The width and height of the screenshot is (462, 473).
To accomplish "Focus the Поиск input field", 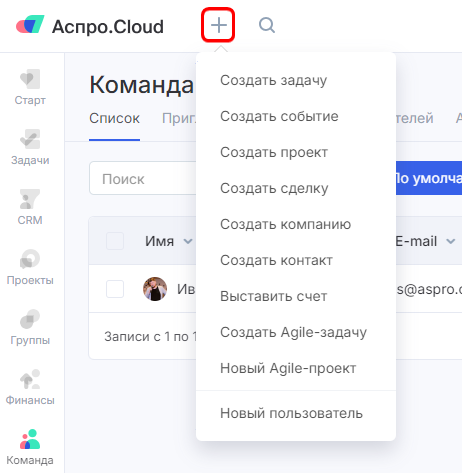I will [x=143, y=179].
